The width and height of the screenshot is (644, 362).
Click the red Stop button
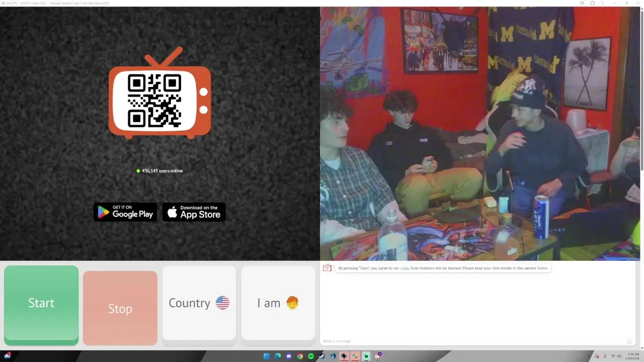pos(120,308)
